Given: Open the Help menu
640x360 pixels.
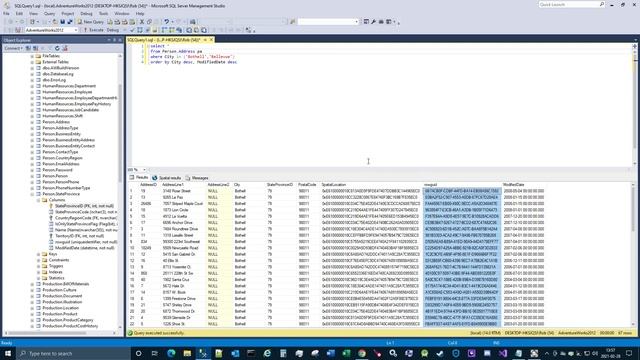Looking at the screenshot, I should 140,13.
